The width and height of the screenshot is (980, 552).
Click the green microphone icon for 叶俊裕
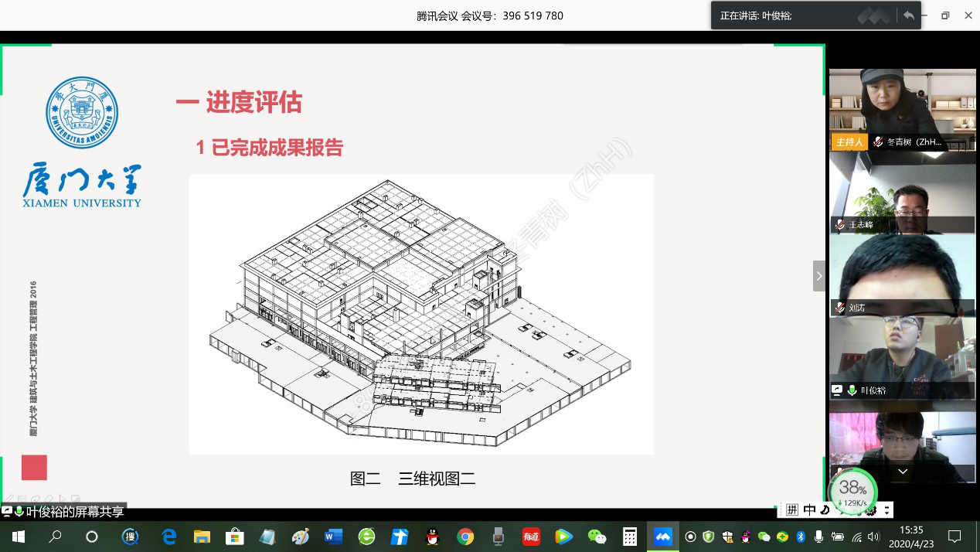[852, 390]
